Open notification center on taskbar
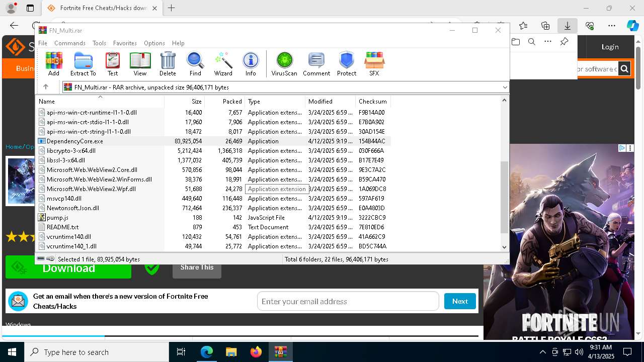The height and width of the screenshot is (362, 644). pyautogui.click(x=627, y=352)
